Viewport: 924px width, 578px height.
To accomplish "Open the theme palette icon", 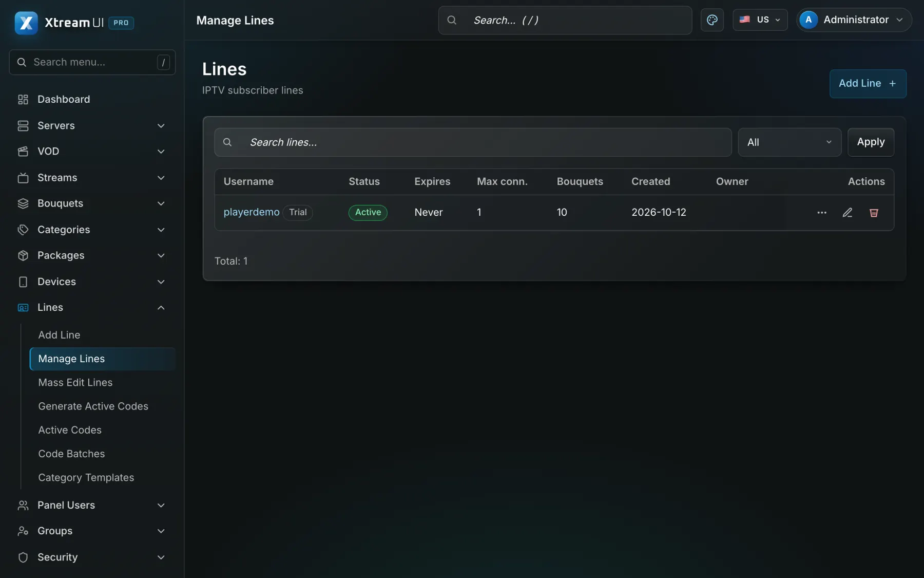I will tap(712, 20).
